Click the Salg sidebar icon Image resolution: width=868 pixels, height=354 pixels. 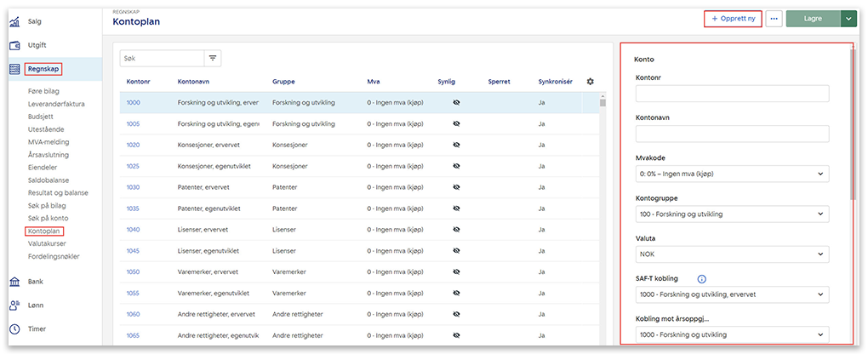[14, 21]
